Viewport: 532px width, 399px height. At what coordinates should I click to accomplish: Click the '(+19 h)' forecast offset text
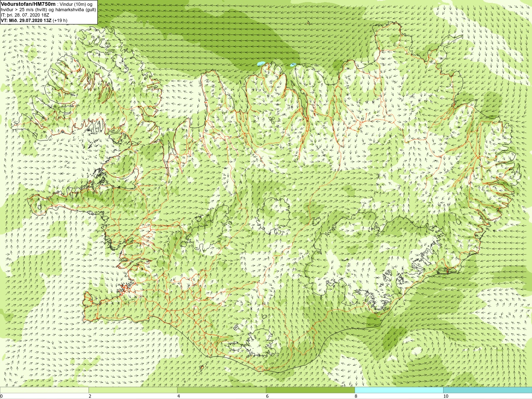click(x=60, y=20)
